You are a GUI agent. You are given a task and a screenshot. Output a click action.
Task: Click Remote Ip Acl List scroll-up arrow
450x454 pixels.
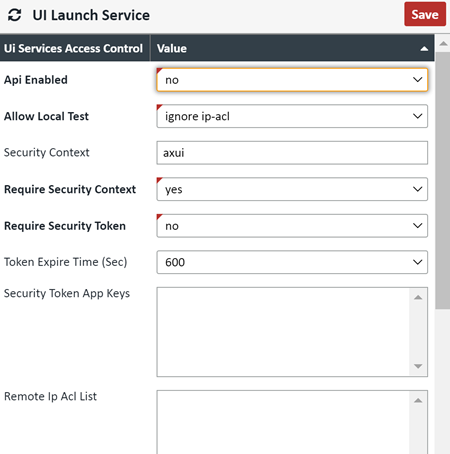[x=418, y=400]
